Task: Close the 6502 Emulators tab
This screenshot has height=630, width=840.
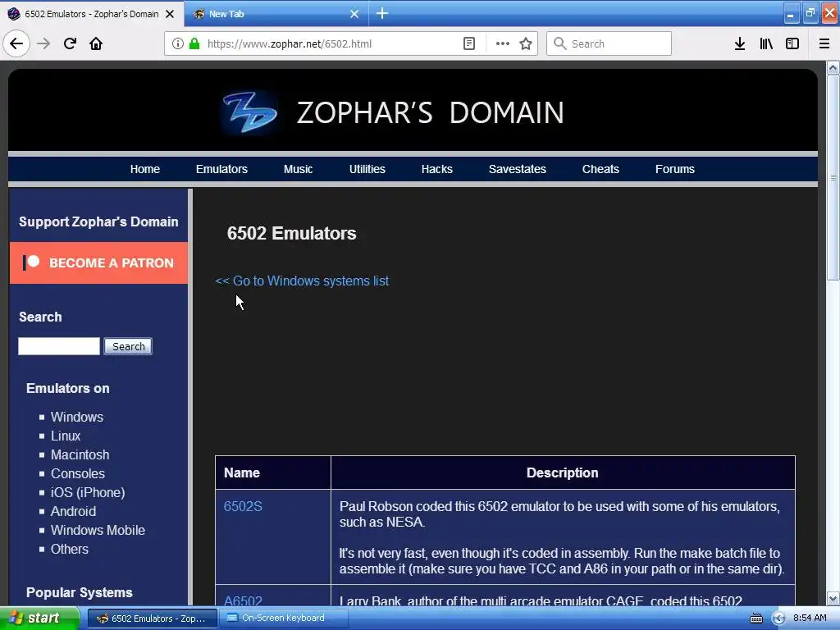Action: [x=170, y=14]
